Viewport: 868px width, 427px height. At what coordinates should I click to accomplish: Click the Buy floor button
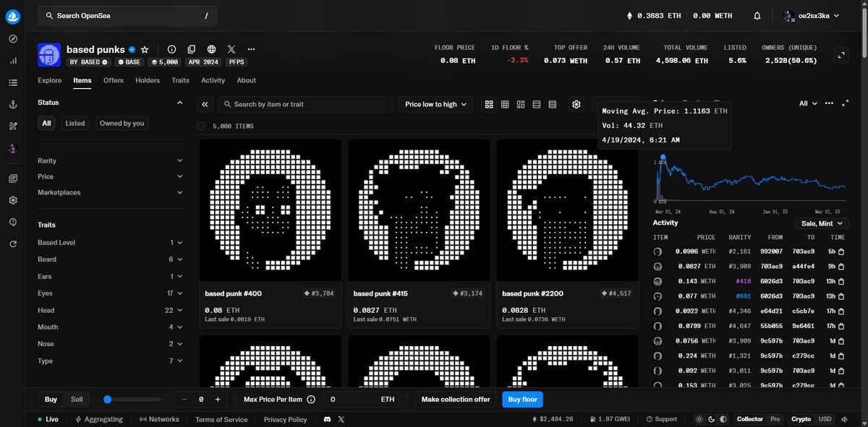[522, 400]
